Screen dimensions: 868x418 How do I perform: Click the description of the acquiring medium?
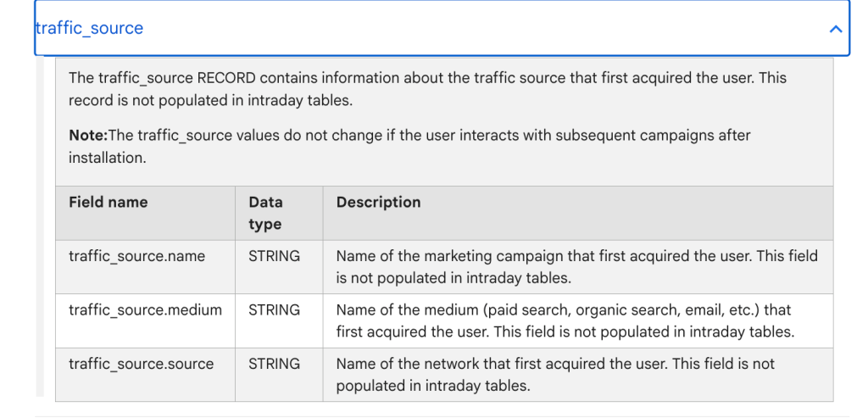pos(565,320)
